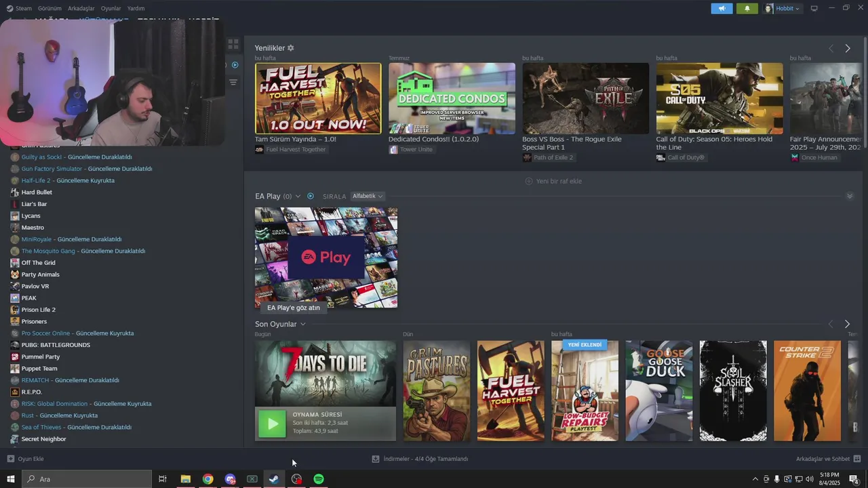Toggle ready-to-play filter in sidebar
Image resolution: width=868 pixels, height=488 pixels.
pos(235,65)
